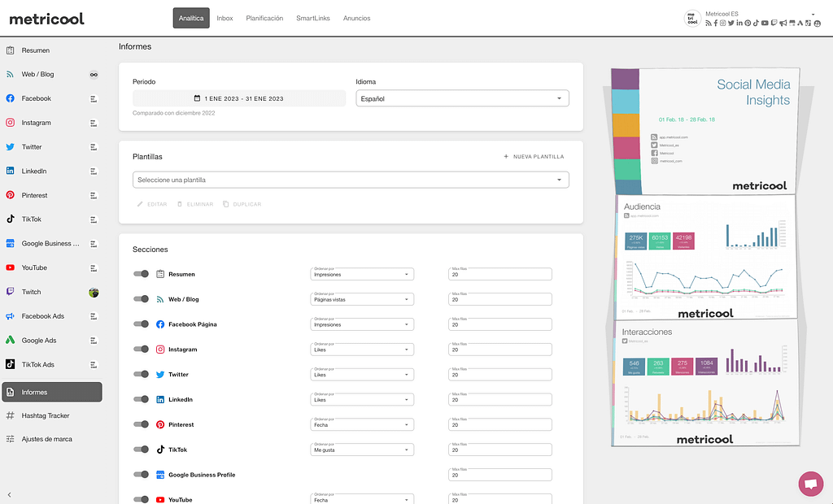The width and height of the screenshot is (833, 504).
Task: Disable the Instagram section toggle
Action: tap(142, 350)
